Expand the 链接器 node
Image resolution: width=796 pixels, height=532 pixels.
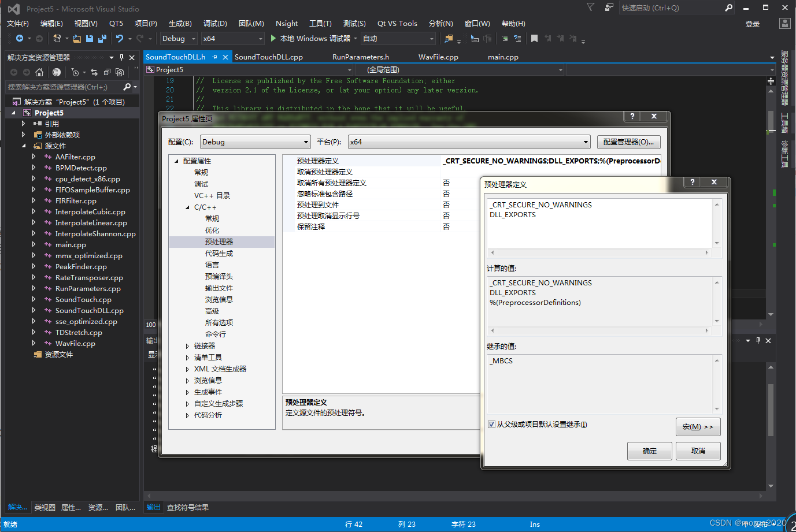point(187,346)
